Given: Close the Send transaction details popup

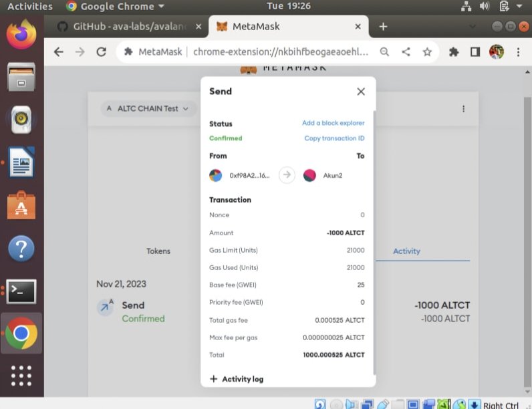Looking at the screenshot, I should tap(361, 92).
